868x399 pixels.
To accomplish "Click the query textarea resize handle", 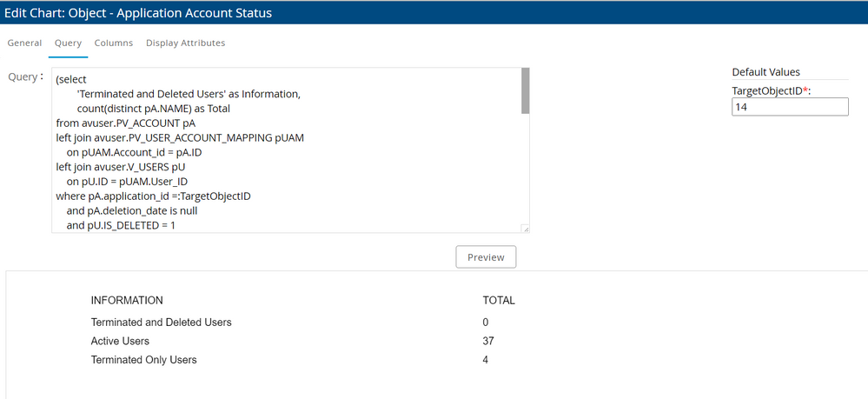I will [525, 229].
